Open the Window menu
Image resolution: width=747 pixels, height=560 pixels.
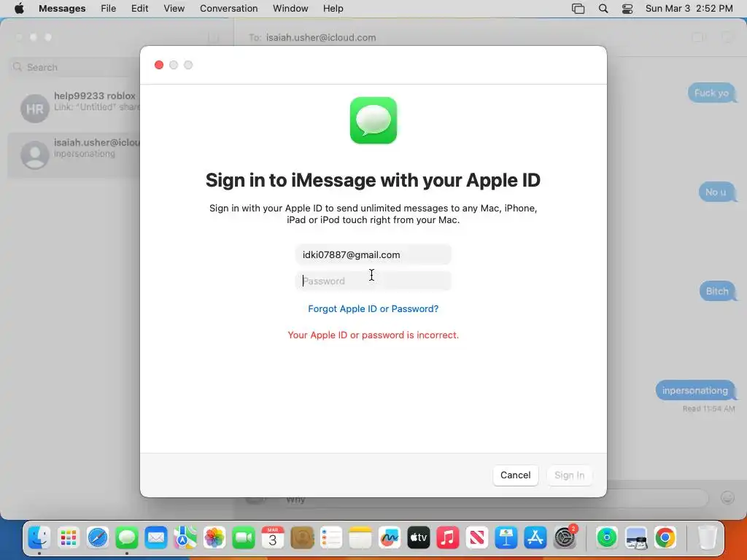coord(290,9)
